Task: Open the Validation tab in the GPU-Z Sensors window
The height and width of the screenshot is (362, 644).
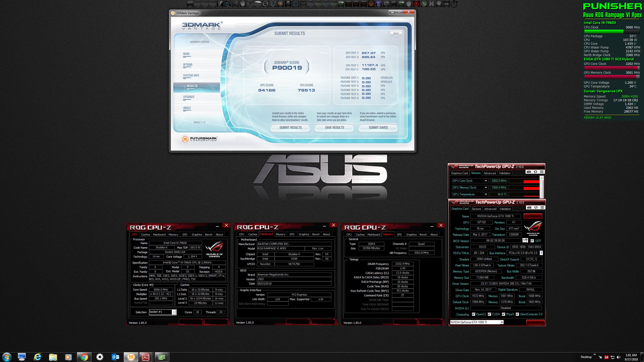Action: 505,173
